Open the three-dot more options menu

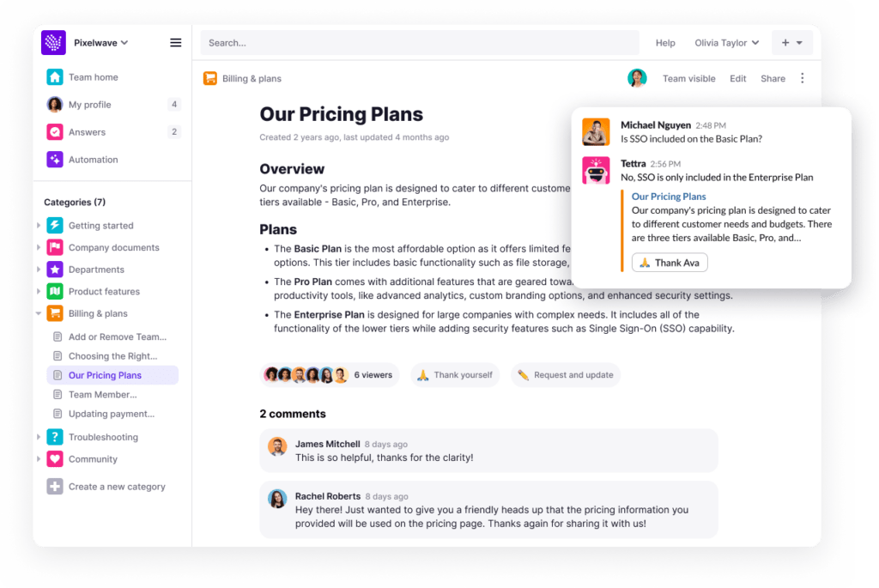tap(803, 78)
